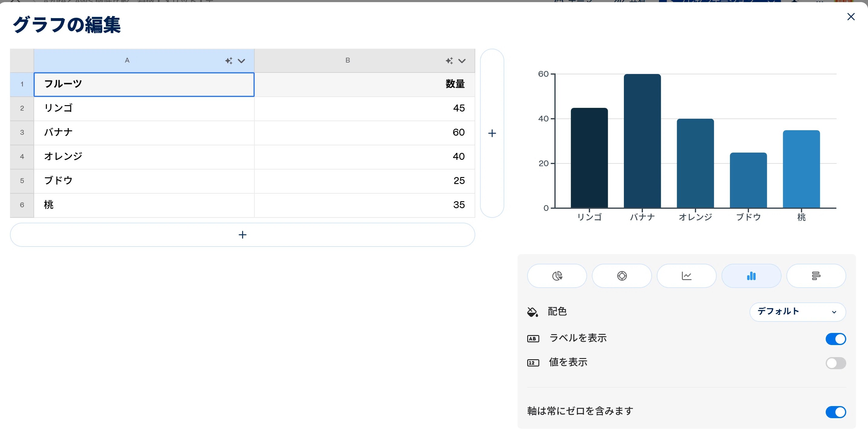Toggle 軸は常にゼロを含みます switch
The width and height of the screenshot is (868, 439).
click(x=835, y=412)
